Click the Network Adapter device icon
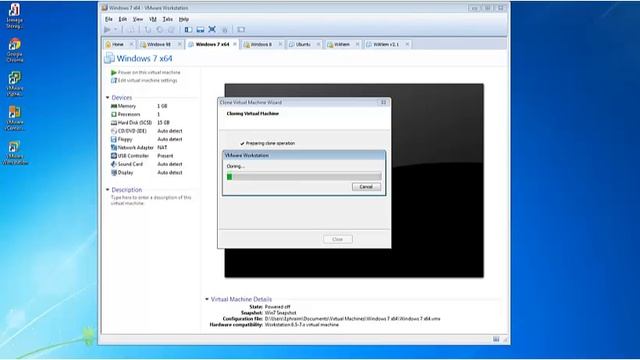The height and width of the screenshot is (360, 640). tap(114, 147)
